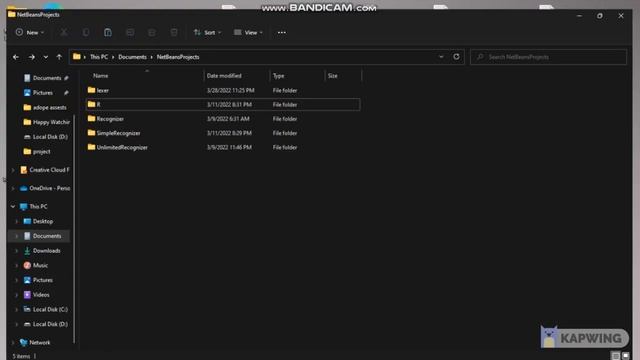The height and width of the screenshot is (360, 640).
Task: Go up one folder level
Action: point(59,57)
